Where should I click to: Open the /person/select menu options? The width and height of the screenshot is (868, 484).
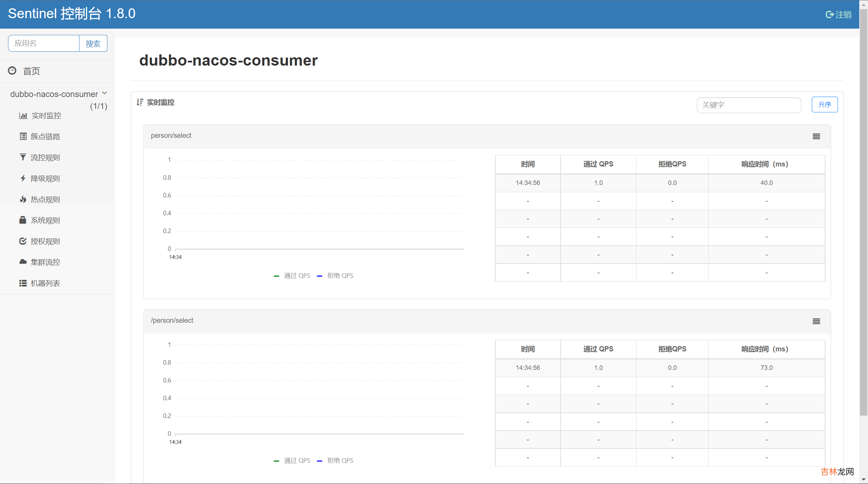click(816, 321)
